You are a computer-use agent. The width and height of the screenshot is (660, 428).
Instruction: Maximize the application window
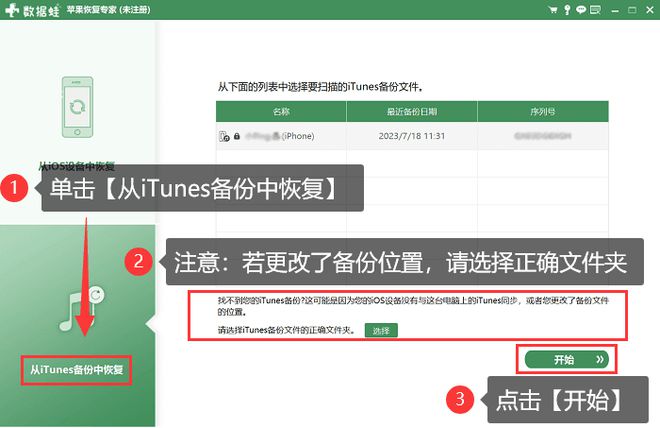coord(632,10)
